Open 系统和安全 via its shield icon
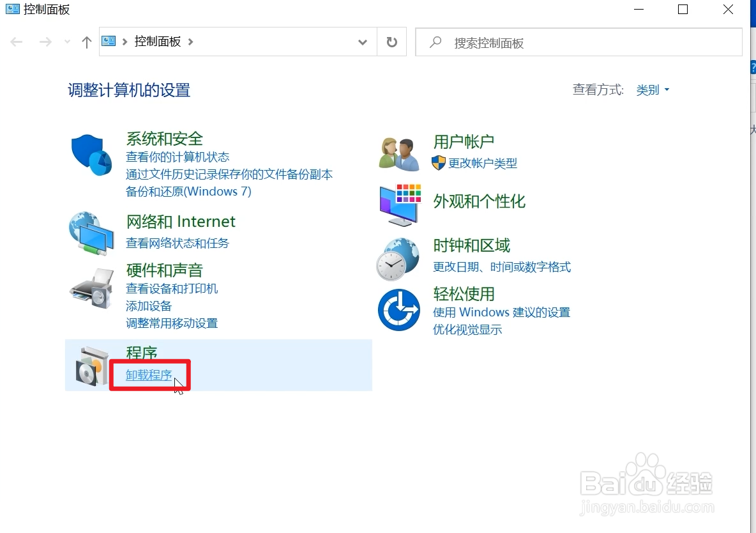The image size is (756, 533). [91, 153]
